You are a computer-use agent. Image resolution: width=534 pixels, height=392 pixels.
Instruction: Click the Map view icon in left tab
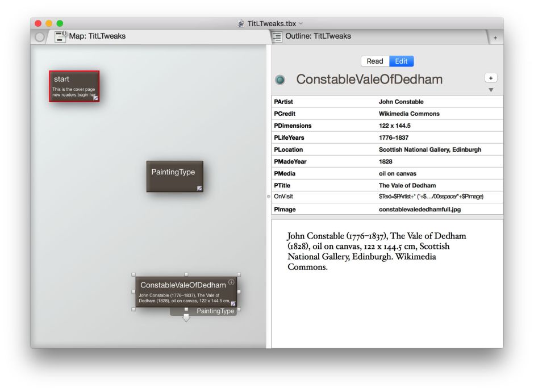(61, 36)
